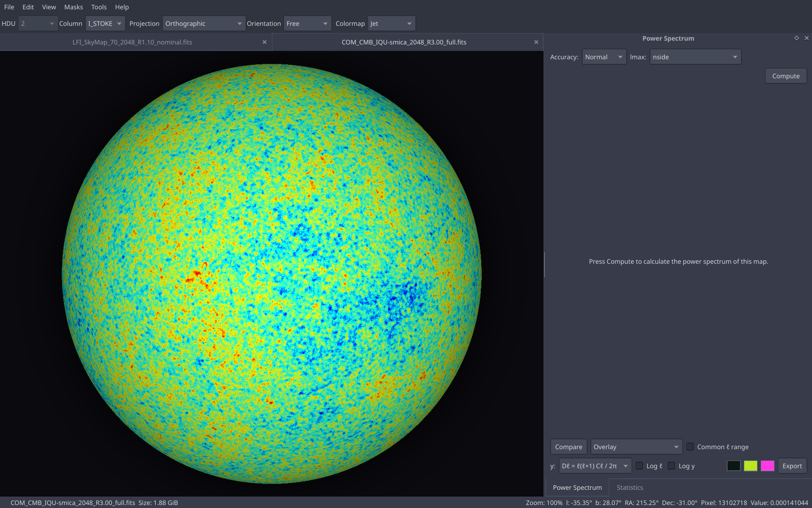Click the Zoom: 100% status text
The width and height of the screenshot is (812, 508).
(x=544, y=502)
